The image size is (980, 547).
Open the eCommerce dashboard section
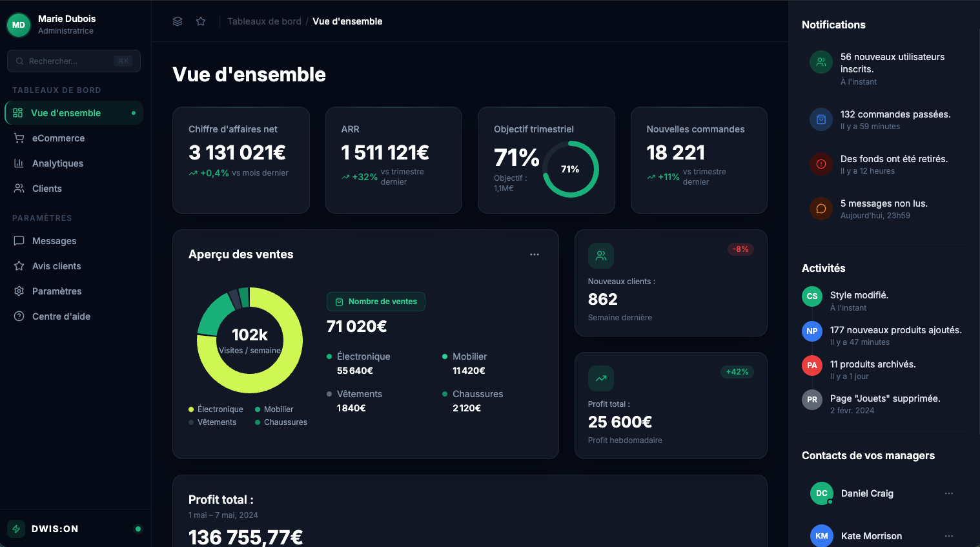point(58,138)
